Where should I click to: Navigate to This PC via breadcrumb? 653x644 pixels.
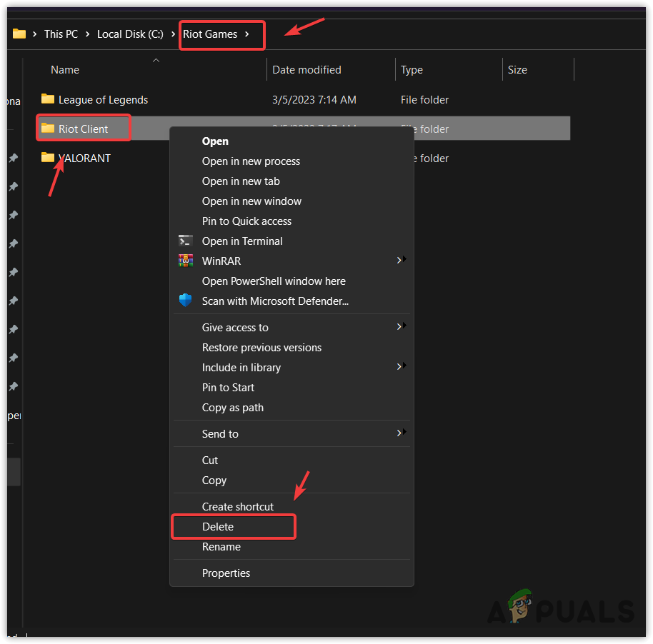click(61, 34)
